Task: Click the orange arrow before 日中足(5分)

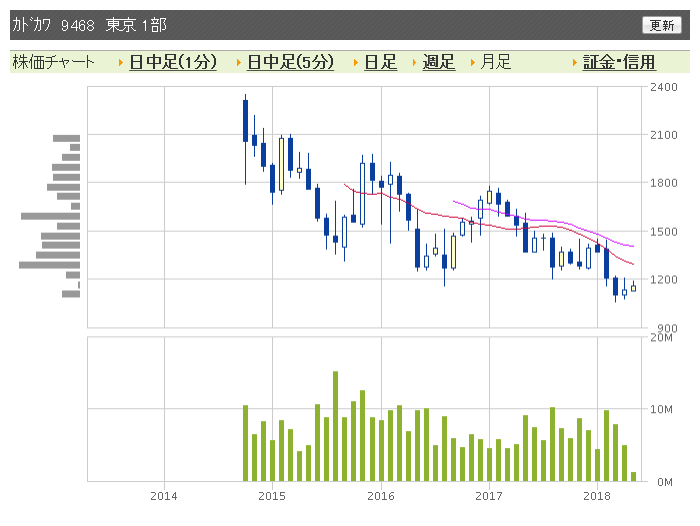Action: coord(238,63)
